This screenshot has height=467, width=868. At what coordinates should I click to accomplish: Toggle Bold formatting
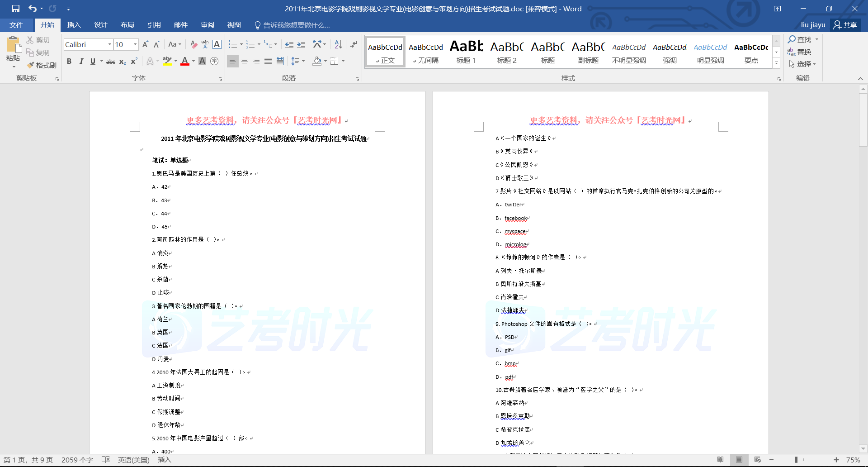(69, 61)
